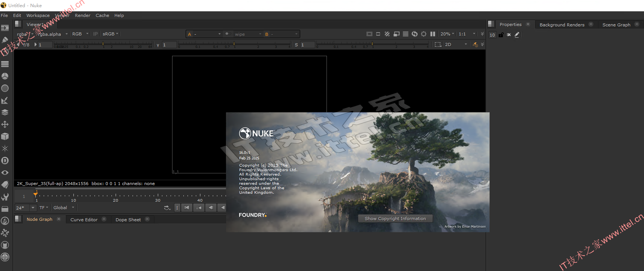Close the Scene Graph tab
The image size is (644, 271).
(637, 24)
